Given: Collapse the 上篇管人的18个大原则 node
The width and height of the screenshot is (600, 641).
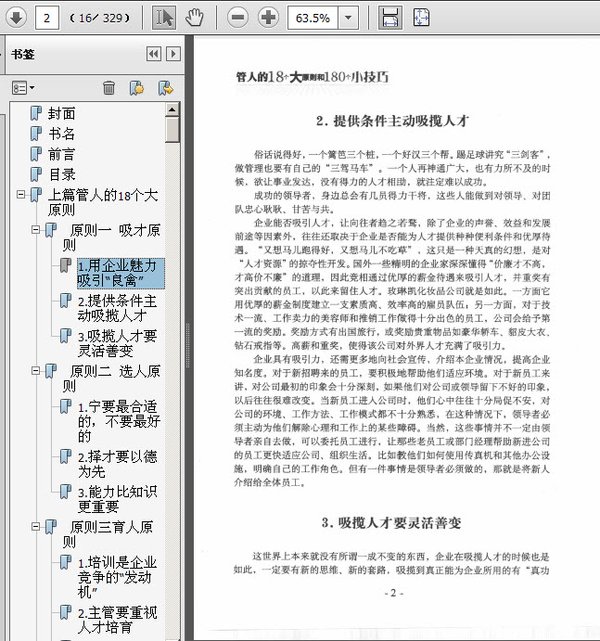Looking at the screenshot, I should point(20,195).
